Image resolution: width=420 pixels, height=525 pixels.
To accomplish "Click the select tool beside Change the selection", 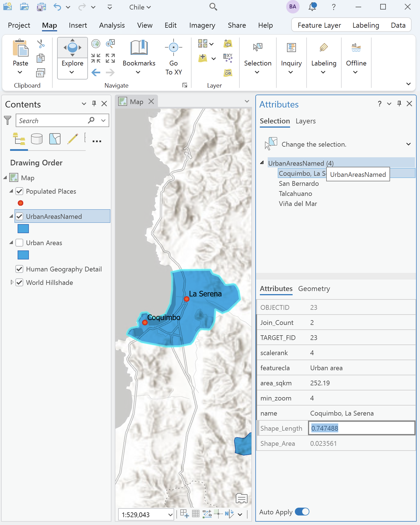I will pyautogui.click(x=271, y=144).
